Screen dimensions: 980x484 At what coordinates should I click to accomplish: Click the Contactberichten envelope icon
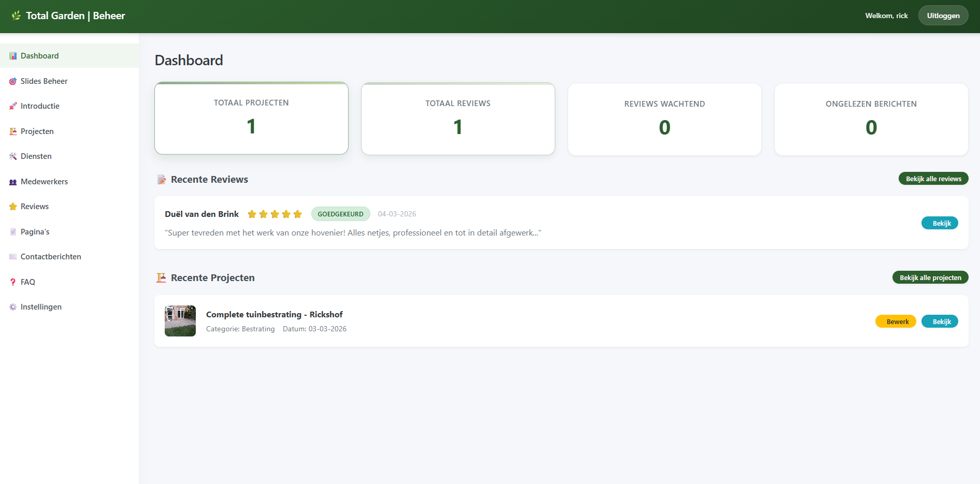point(13,257)
